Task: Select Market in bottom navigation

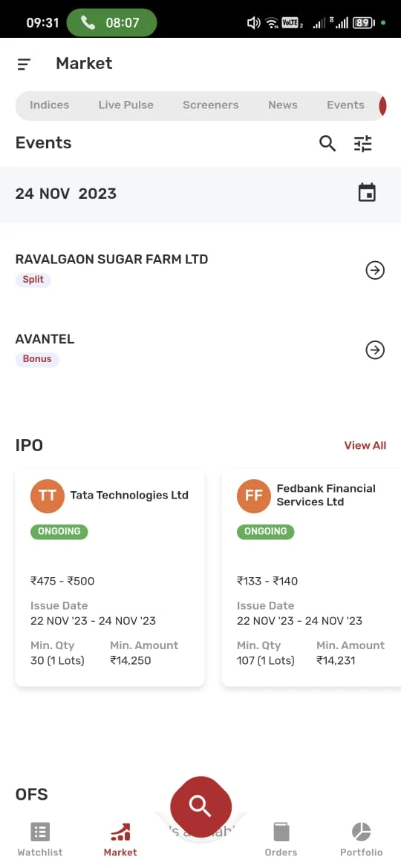Action: [120, 839]
